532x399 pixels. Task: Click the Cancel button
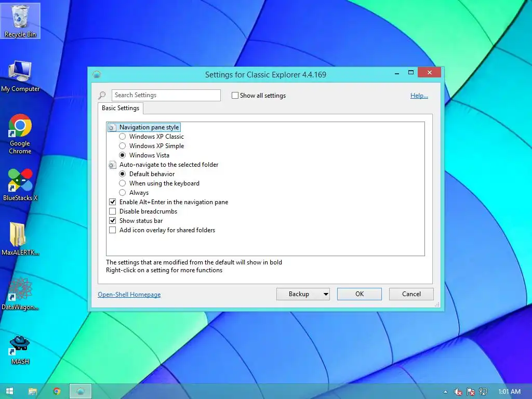point(411,294)
